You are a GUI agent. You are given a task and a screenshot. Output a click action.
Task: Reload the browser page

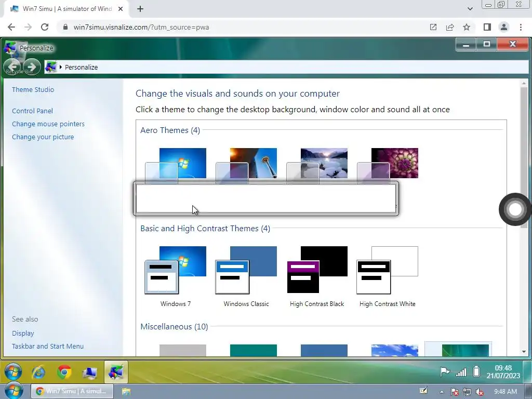[45, 27]
